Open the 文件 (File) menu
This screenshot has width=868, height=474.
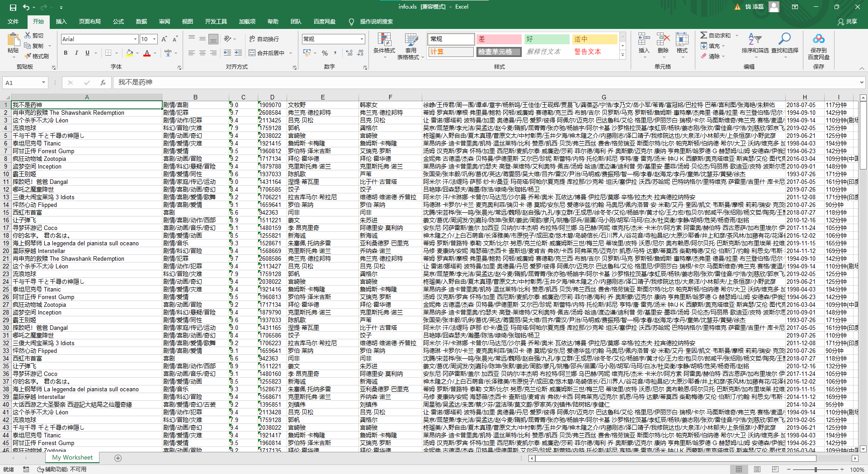click(x=13, y=21)
